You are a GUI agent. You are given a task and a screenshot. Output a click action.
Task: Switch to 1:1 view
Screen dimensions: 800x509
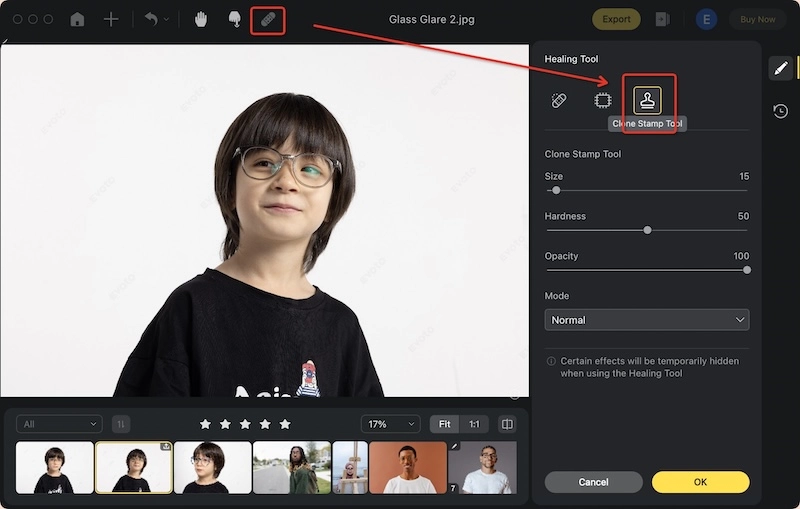tap(474, 424)
